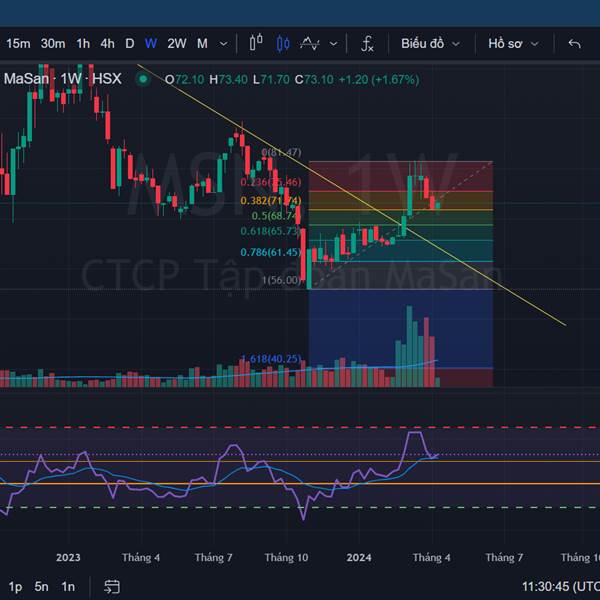
Task: Open the Hồ sơ dropdown
Action: [x=513, y=44]
